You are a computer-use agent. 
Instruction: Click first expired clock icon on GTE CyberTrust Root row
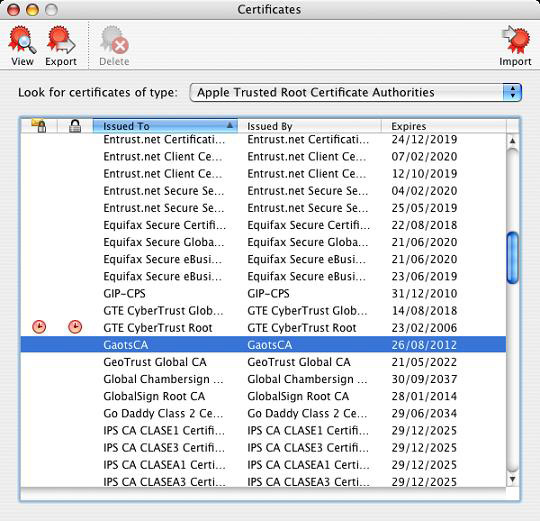point(39,327)
